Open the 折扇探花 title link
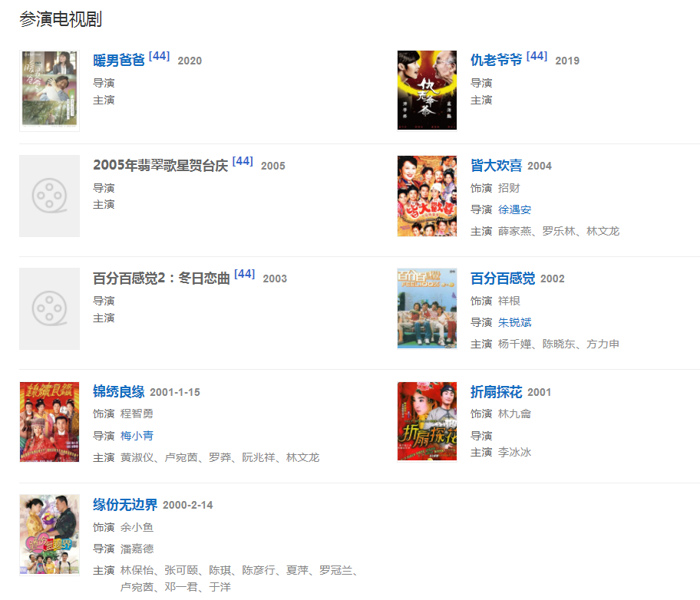The height and width of the screenshot is (600, 700). tap(496, 391)
